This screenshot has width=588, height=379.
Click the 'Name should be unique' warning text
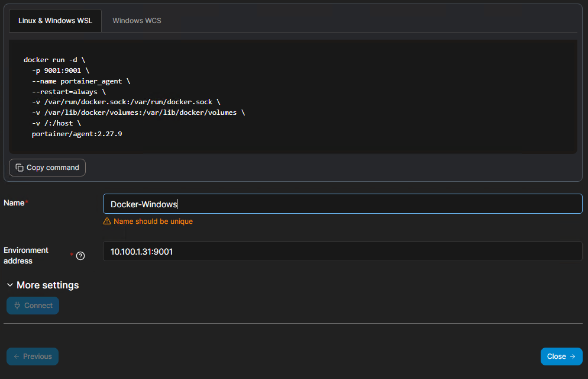153,221
